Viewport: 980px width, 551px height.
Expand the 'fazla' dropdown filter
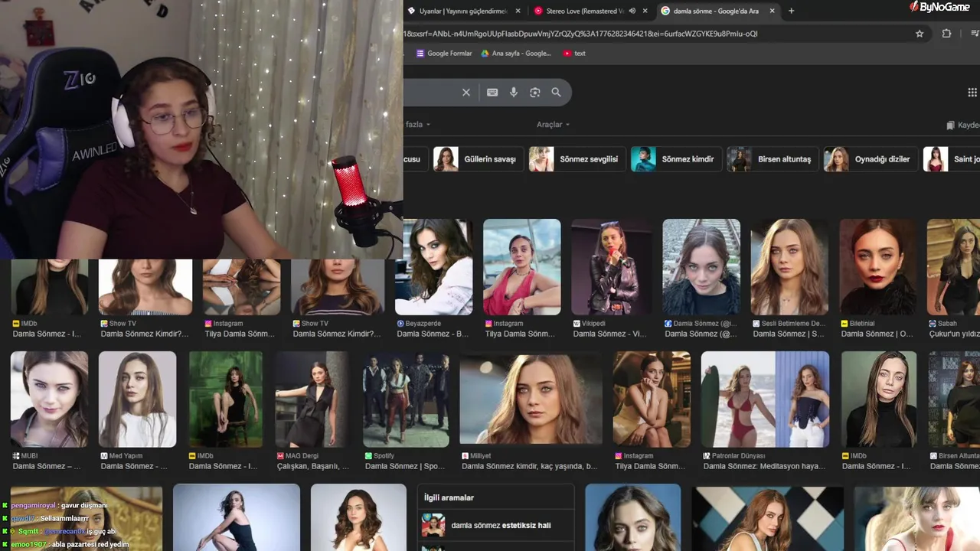tap(418, 125)
